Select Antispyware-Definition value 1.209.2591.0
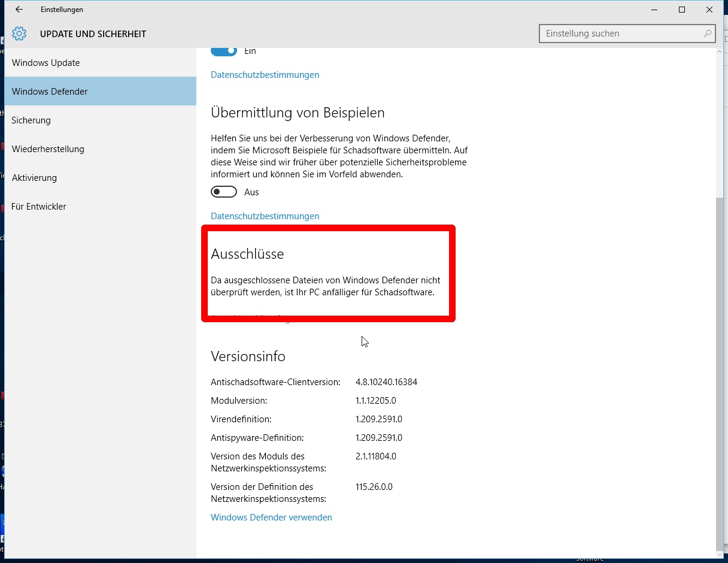The image size is (728, 563). click(379, 438)
